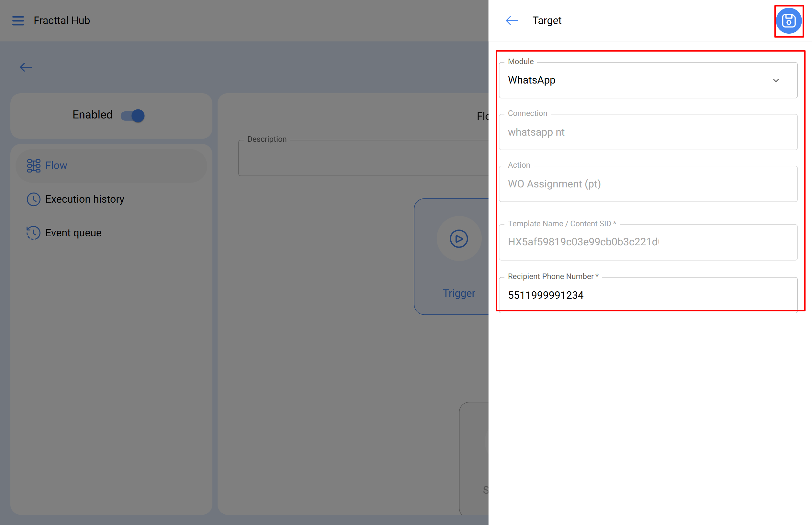This screenshot has width=812, height=525.
Task: Click the Fracttal Hub title
Action: coord(62,21)
